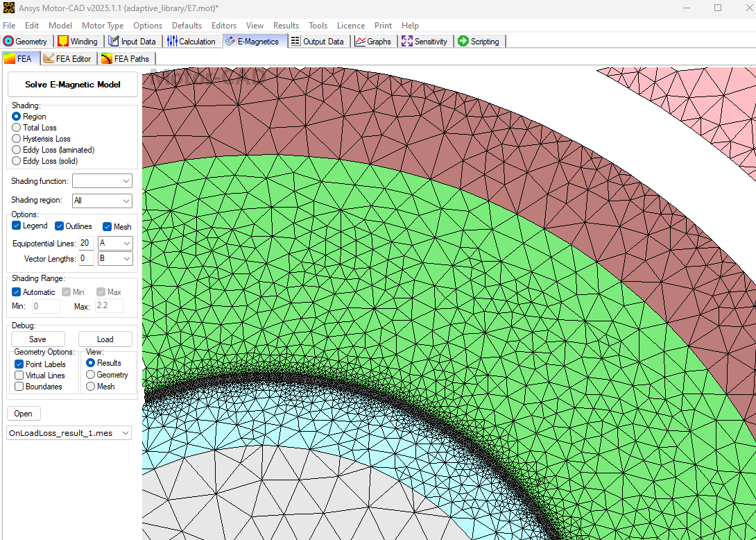Toggle the Outlines checkbox
Viewport: 756px width, 540px height.
[x=60, y=226]
